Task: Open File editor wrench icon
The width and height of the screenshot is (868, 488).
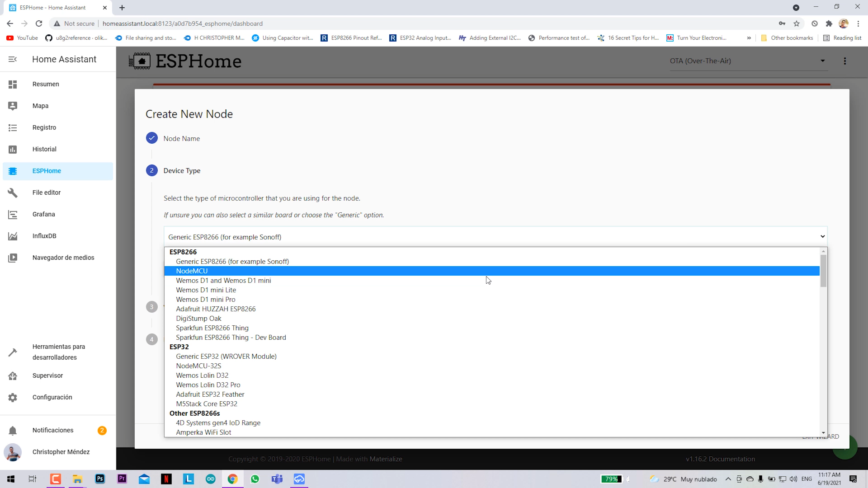Action: click(13, 193)
